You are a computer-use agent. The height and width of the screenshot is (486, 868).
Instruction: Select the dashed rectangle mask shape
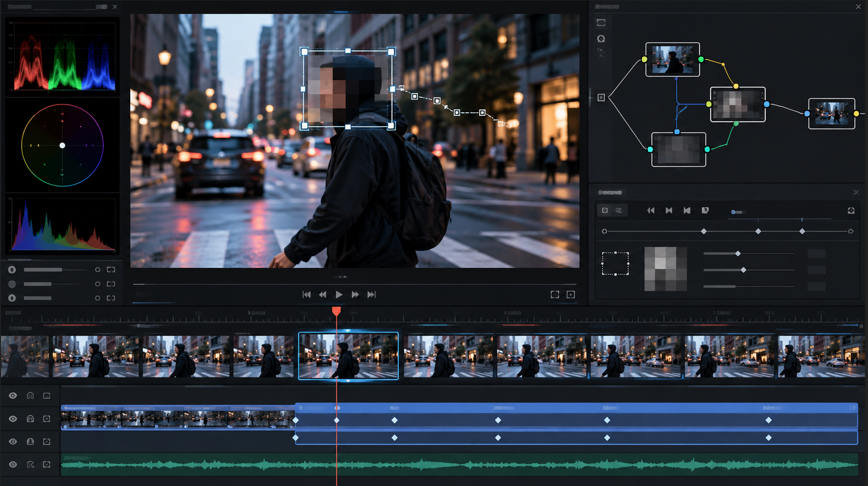[x=615, y=264]
